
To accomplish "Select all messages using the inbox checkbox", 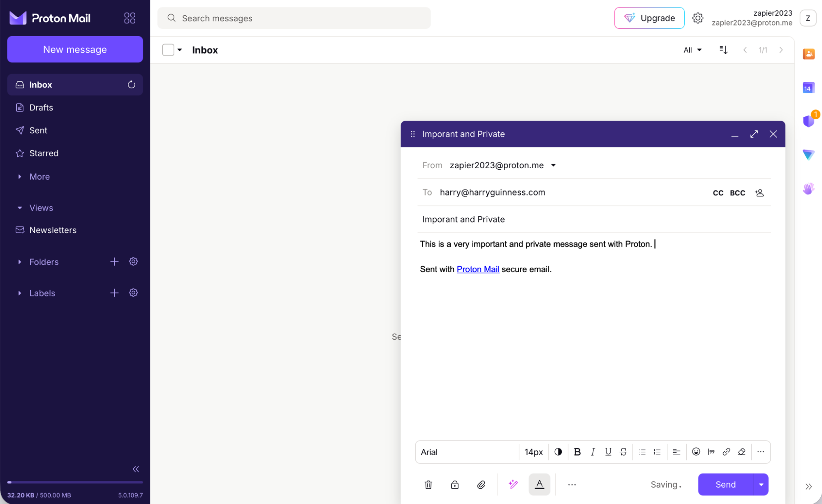I will click(x=168, y=49).
